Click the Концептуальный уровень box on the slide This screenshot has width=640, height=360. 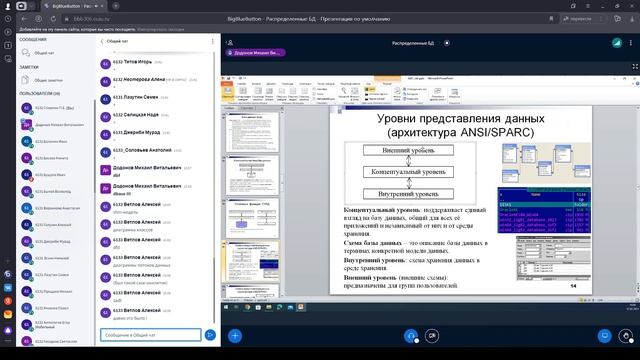coord(408,172)
